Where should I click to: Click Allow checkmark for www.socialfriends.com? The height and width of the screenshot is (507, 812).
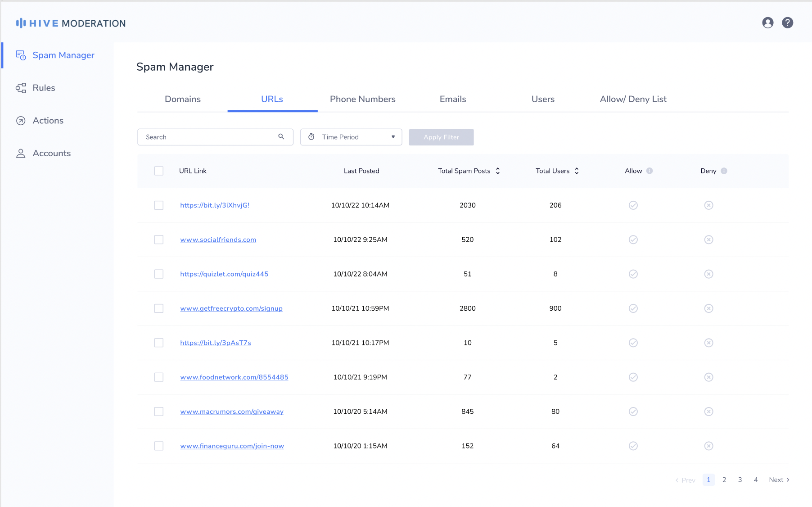[x=633, y=240]
